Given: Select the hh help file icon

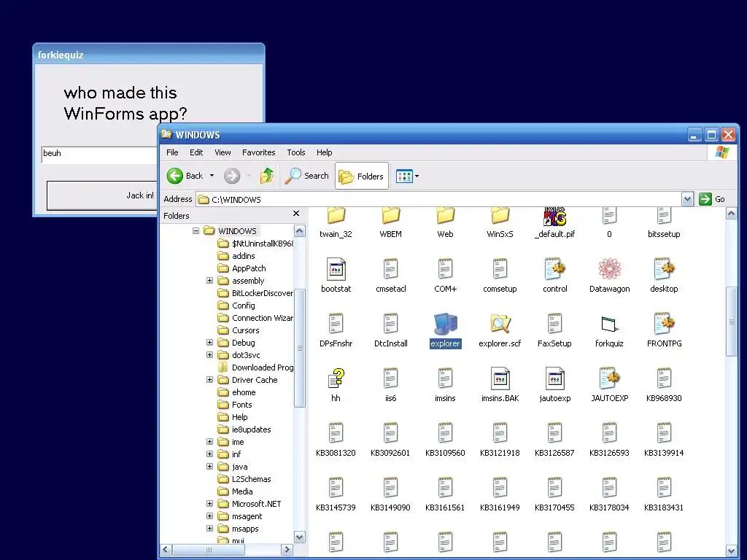Looking at the screenshot, I should (336, 378).
